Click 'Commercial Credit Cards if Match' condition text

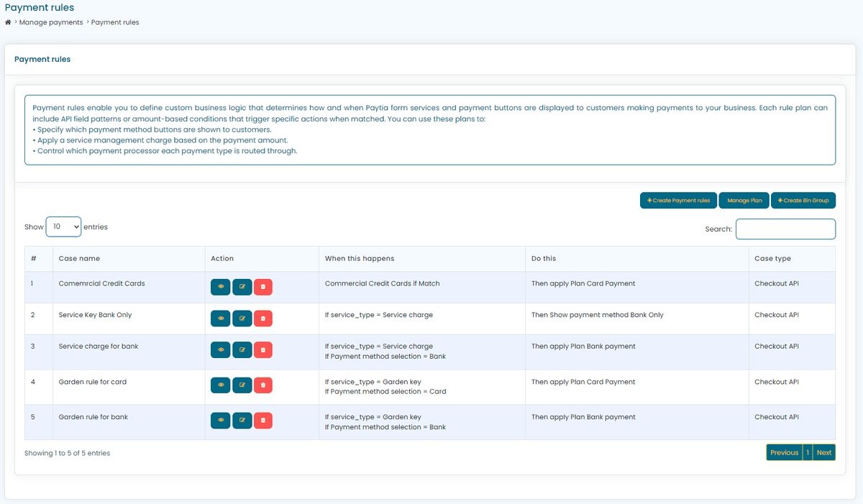click(383, 283)
